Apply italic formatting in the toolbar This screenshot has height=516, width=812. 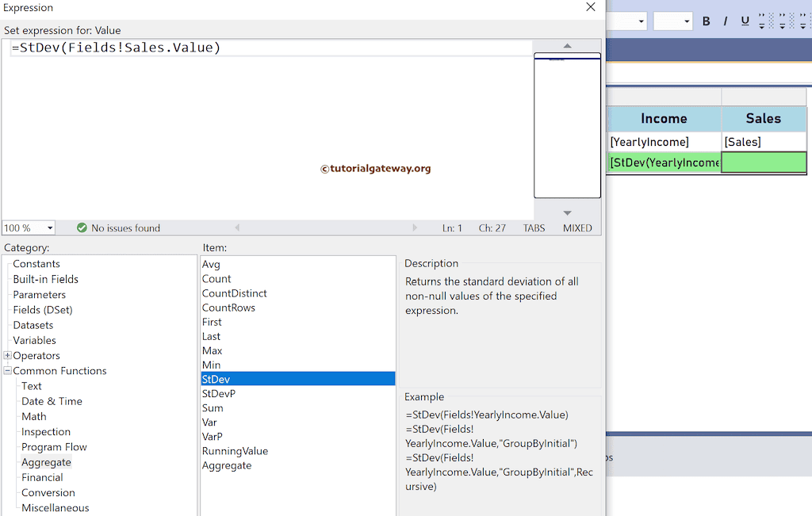tap(726, 21)
